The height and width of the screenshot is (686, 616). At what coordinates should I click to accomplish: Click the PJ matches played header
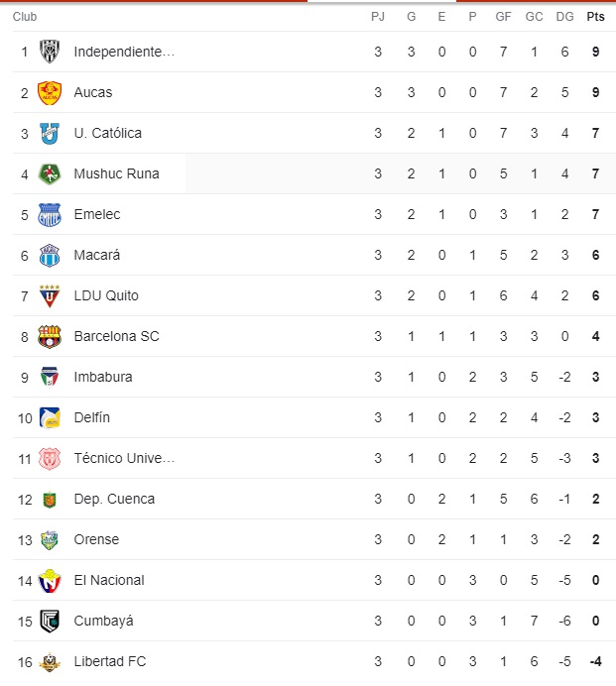pos(378,17)
